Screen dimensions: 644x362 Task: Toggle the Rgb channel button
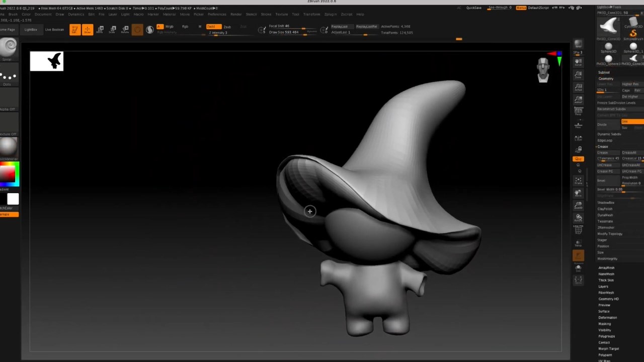[185, 27]
